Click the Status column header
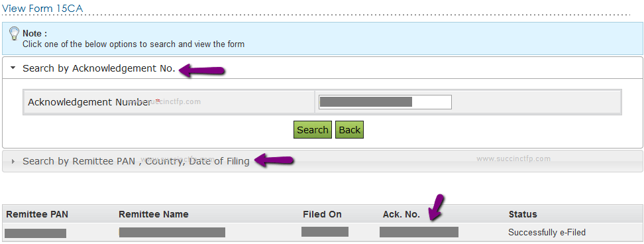The image size is (644, 244). 523,214
